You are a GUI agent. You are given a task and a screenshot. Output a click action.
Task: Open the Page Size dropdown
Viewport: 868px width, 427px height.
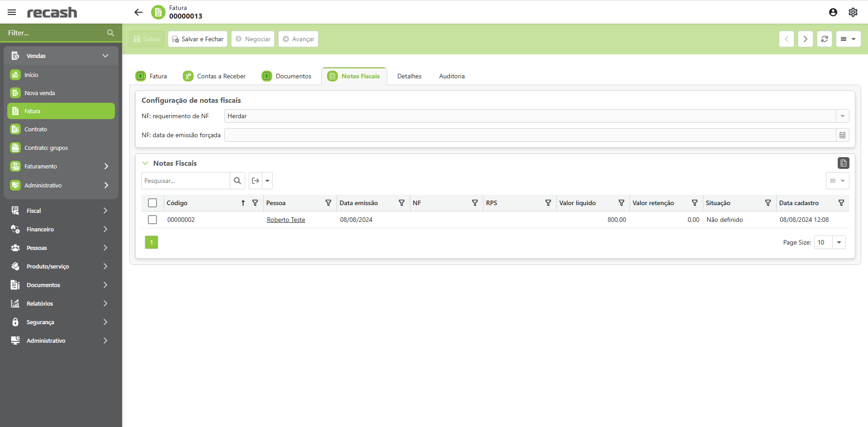839,242
